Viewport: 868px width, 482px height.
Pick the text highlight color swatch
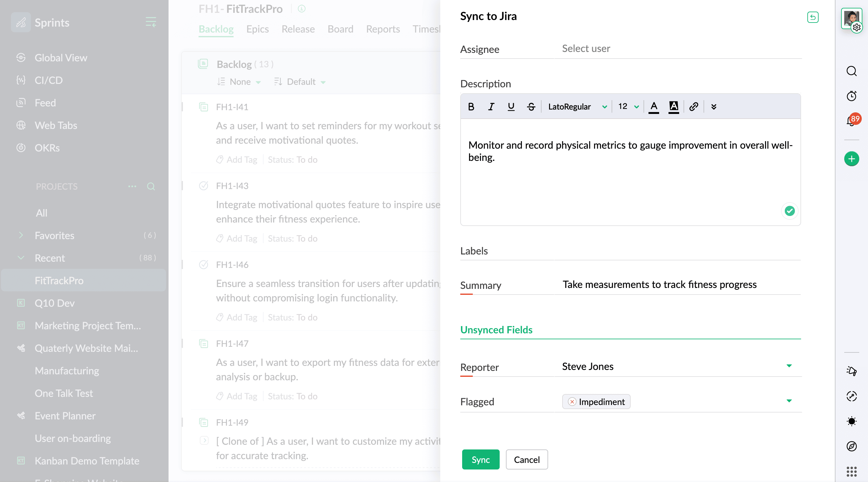click(x=673, y=107)
